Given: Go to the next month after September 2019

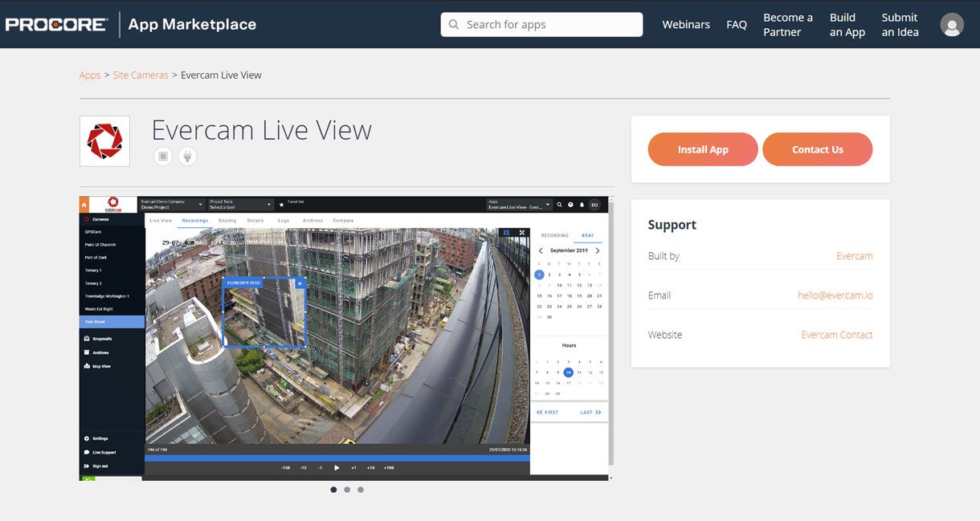Looking at the screenshot, I should [597, 250].
